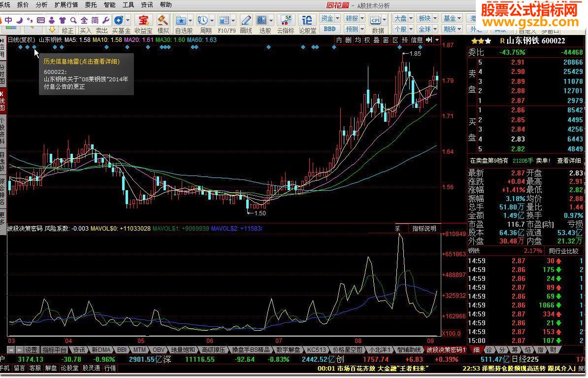Screen dimensions: 588x378
Task: Toggle the 均 moving average display
Action: click(358, 40)
